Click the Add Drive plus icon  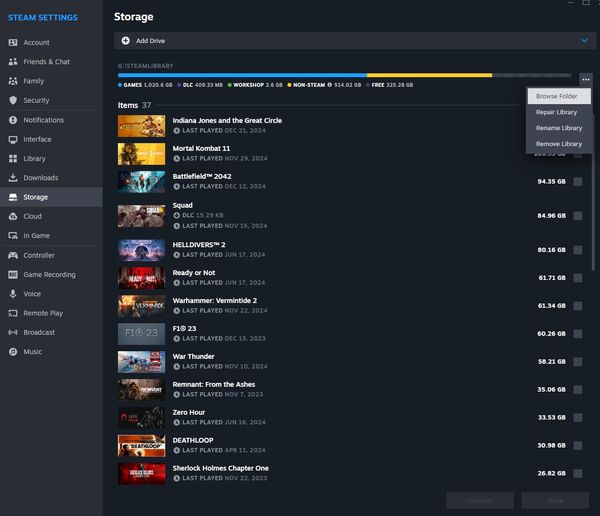(126, 41)
